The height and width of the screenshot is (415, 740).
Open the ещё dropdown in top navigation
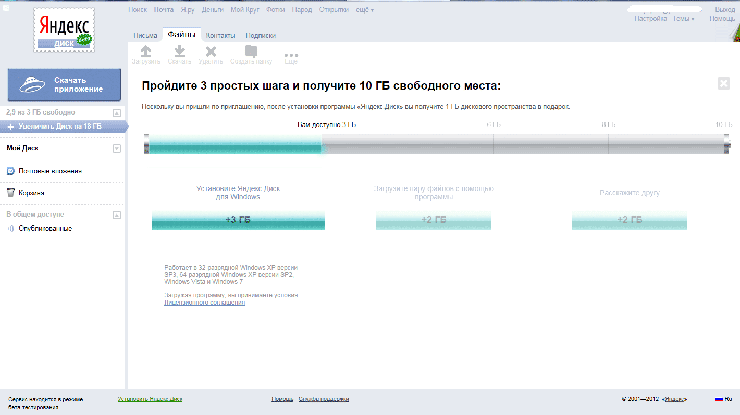364,9
